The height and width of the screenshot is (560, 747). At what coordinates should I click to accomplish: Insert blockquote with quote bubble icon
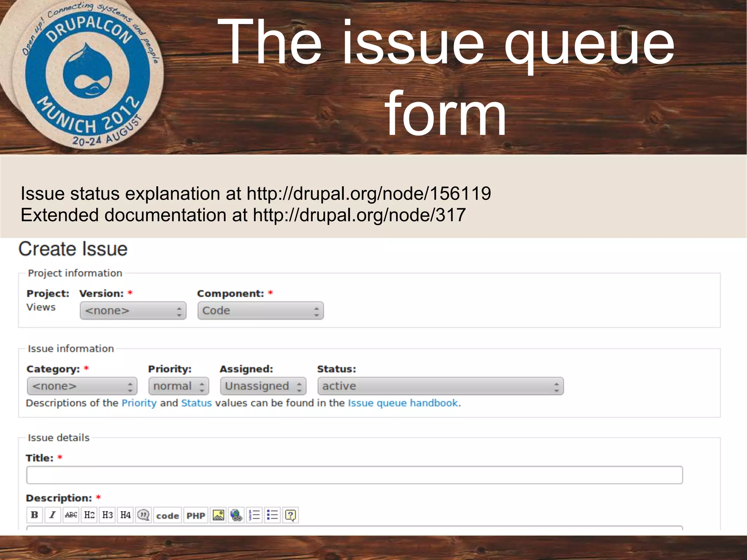(x=143, y=515)
